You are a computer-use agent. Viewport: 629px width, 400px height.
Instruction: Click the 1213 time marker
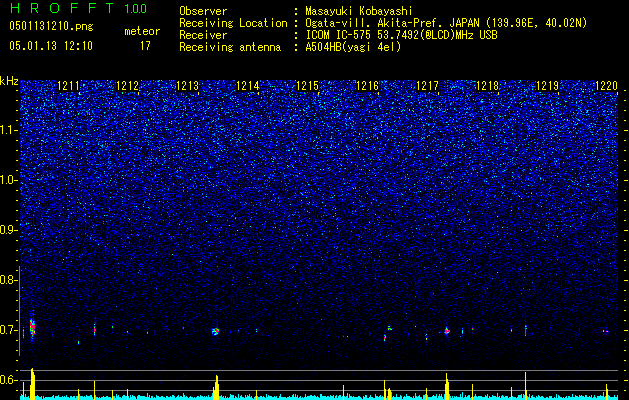point(188,85)
